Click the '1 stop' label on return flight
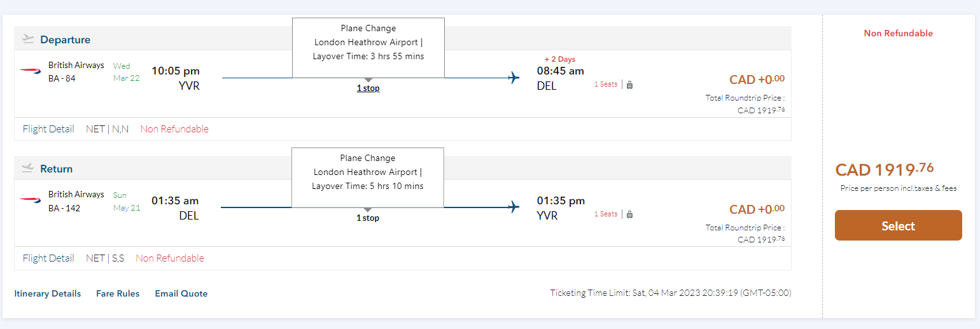The width and height of the screenshot is (980, 329). [368, 218]
